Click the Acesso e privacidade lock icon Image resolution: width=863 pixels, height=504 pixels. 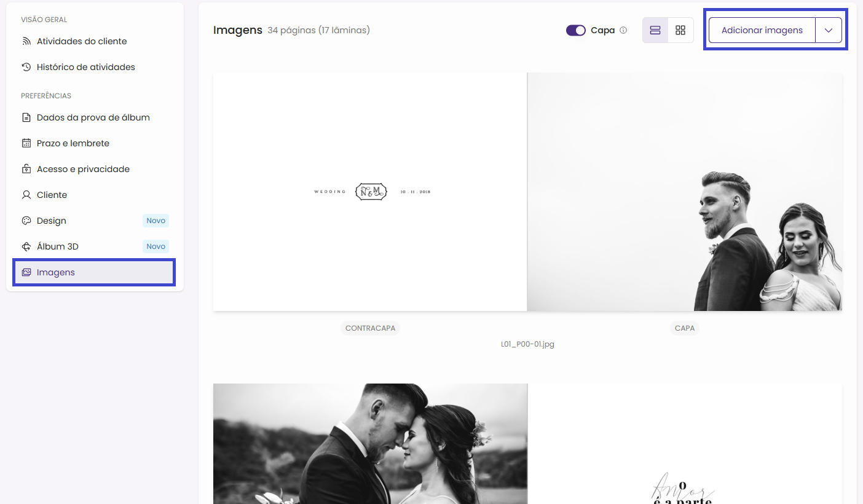tap(26, 169)
